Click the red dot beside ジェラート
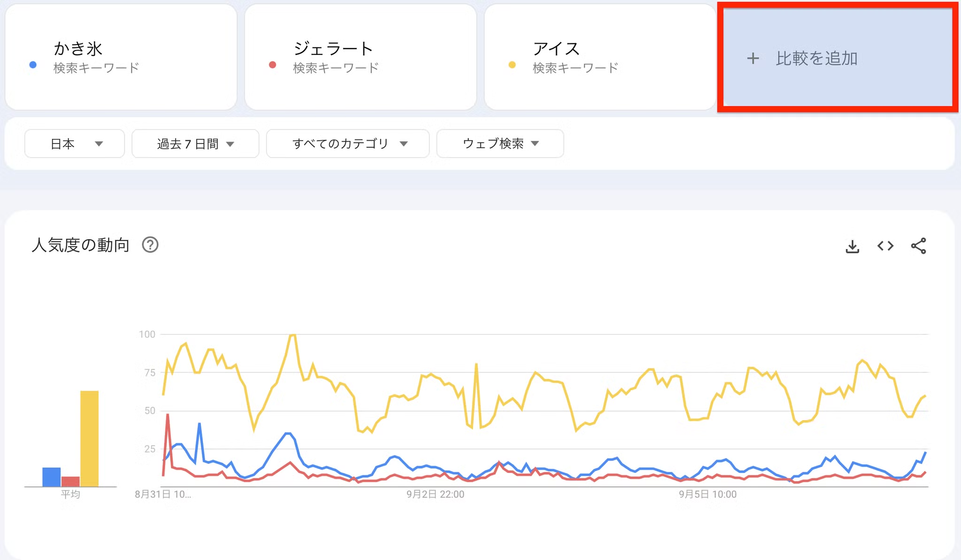 (273, 65)
